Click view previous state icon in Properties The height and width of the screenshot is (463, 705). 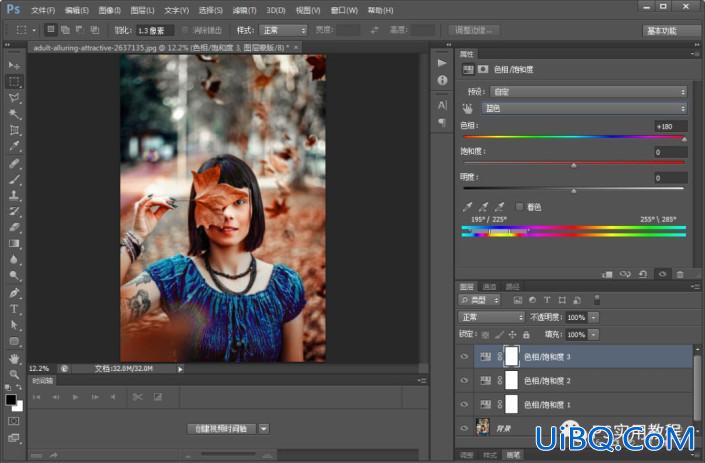click(625, 274)
